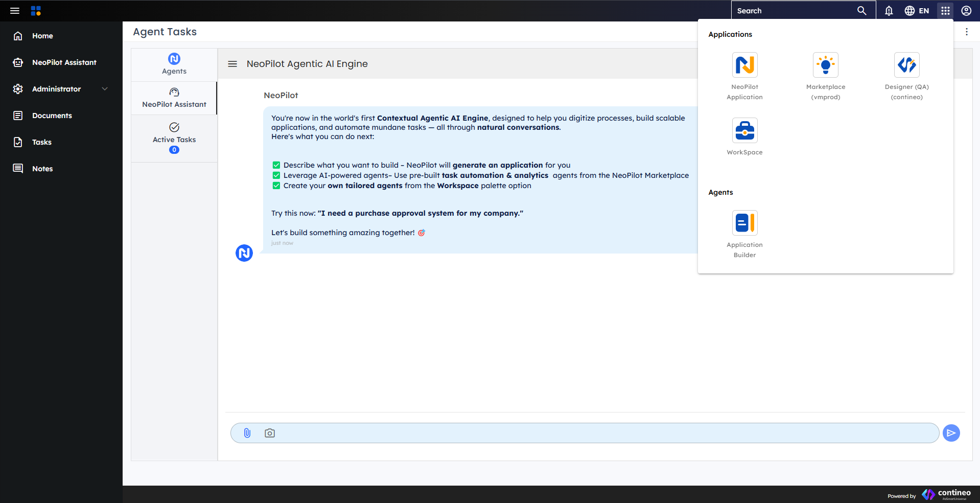Click the camera screenshot icon

[x=270, y=433]
